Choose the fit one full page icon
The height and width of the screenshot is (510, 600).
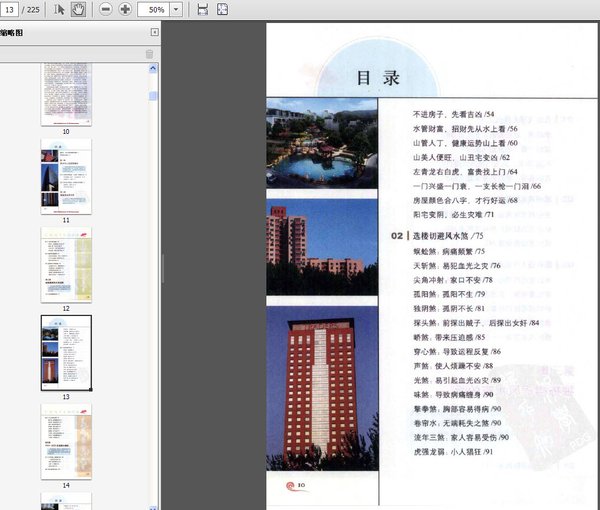[x=223, y=9]
